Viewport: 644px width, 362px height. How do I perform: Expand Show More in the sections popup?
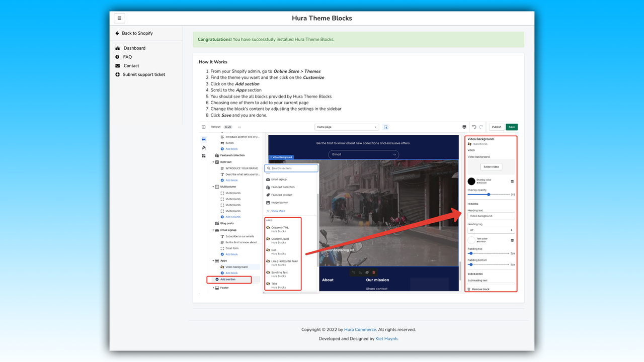point(277,211)
